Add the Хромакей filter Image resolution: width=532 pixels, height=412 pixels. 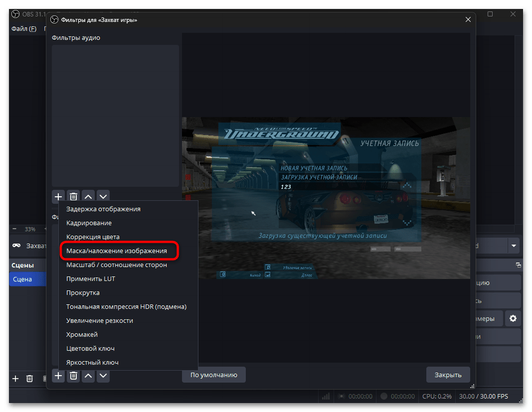(128, 334)
